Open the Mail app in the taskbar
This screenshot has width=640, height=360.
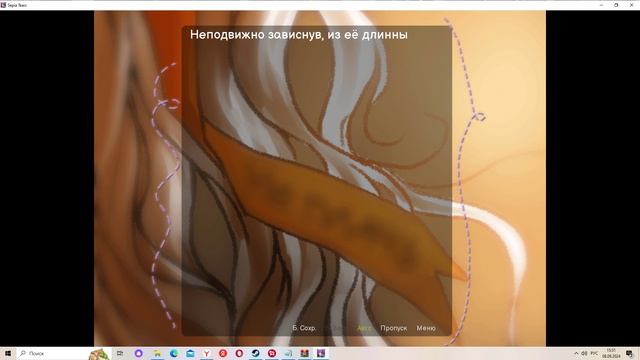tap(190, 353)
